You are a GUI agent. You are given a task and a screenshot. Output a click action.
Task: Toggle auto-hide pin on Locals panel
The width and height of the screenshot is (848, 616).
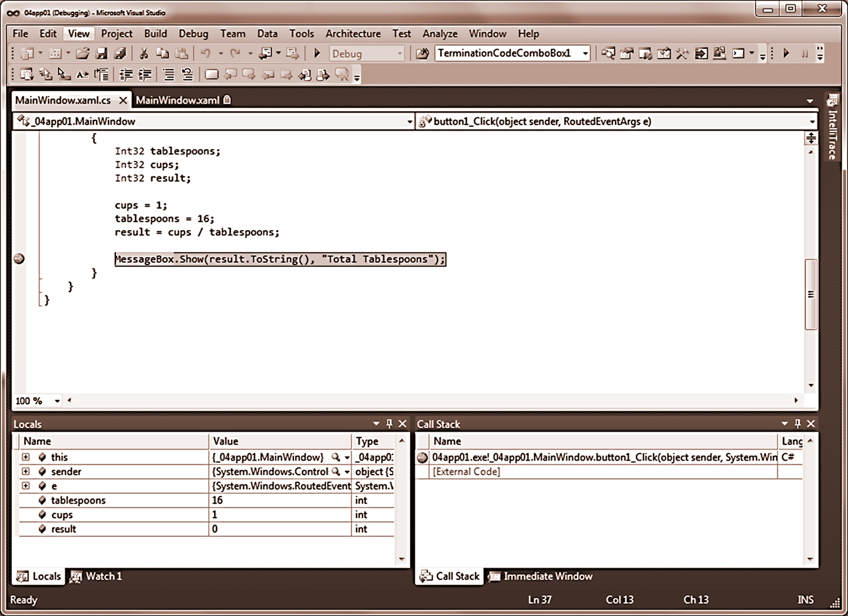click(x=389, y=424)
